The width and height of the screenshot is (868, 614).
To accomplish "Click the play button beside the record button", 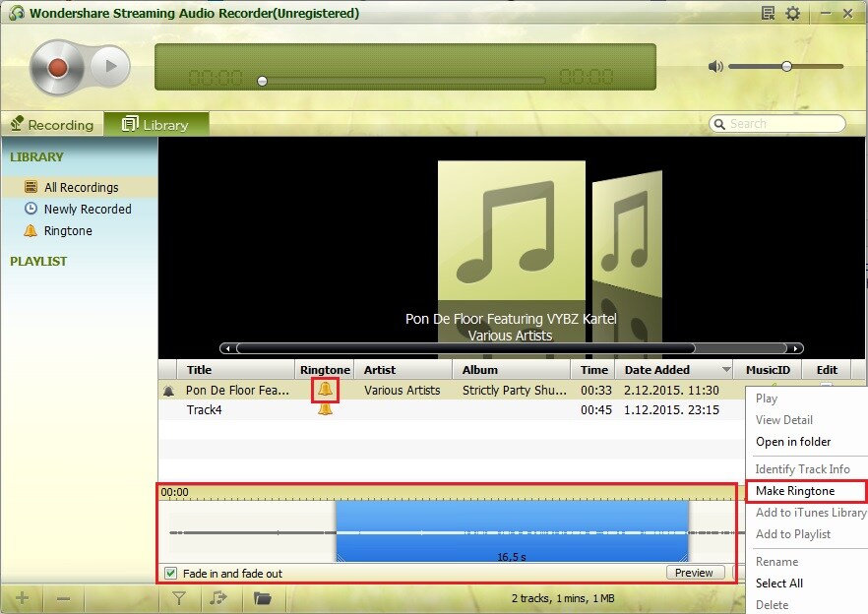I will 110,67.
